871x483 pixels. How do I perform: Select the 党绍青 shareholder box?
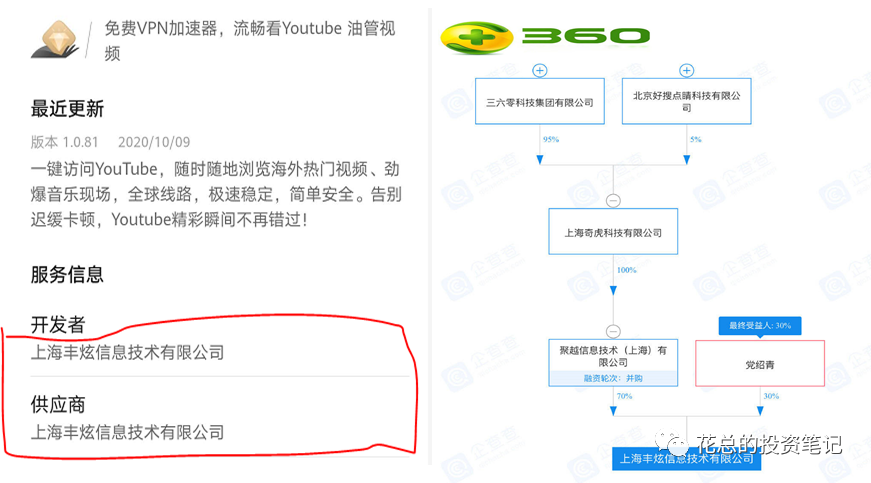(760, 364)
